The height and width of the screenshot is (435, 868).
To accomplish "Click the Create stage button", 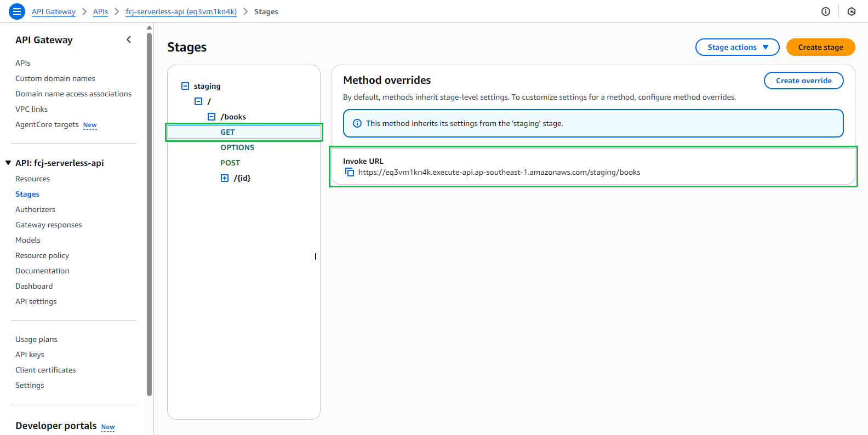I will 821,47.
